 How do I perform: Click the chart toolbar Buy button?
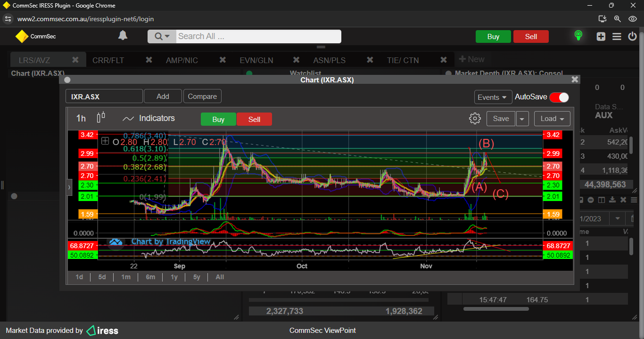coord(218,119)
